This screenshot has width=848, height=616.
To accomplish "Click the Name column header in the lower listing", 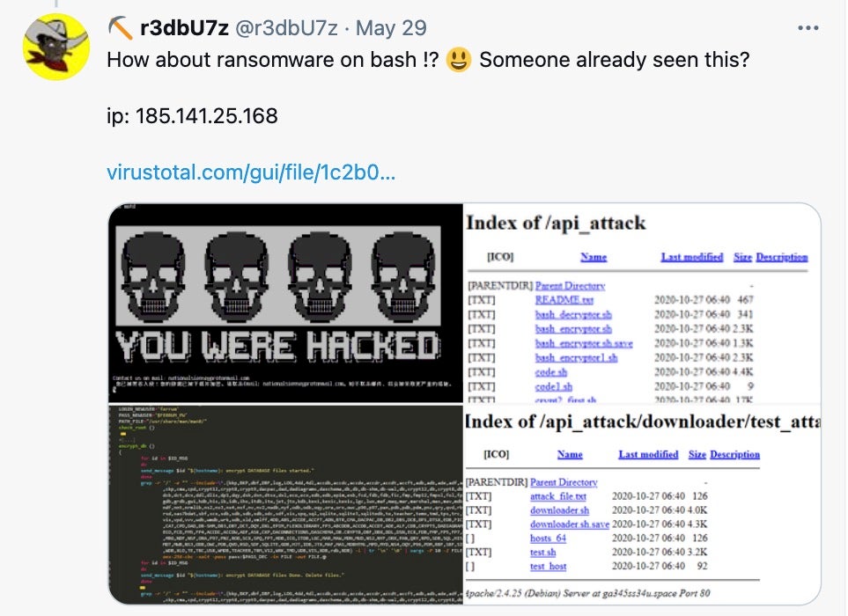I will pyautogui.click(x=570, y=454).
